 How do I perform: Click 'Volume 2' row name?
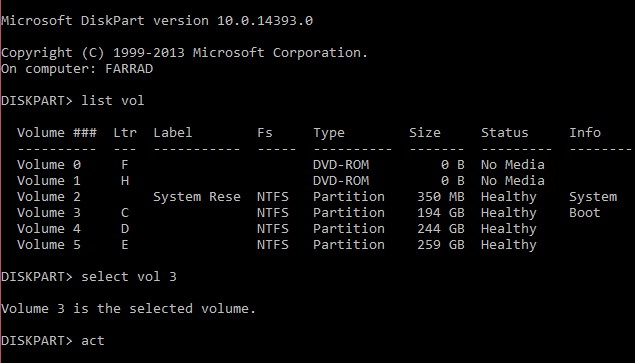tap(49, 197)
